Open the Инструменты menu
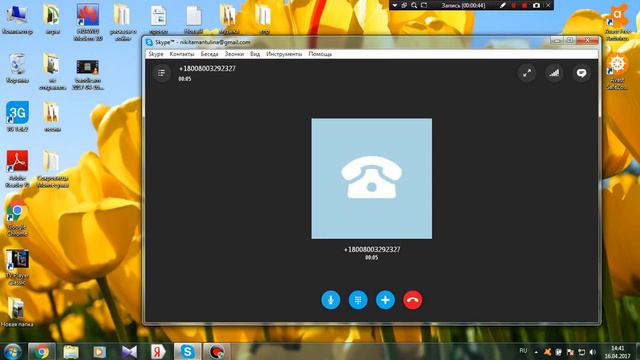This screenshot has height=360, width=640. (284, 54)
